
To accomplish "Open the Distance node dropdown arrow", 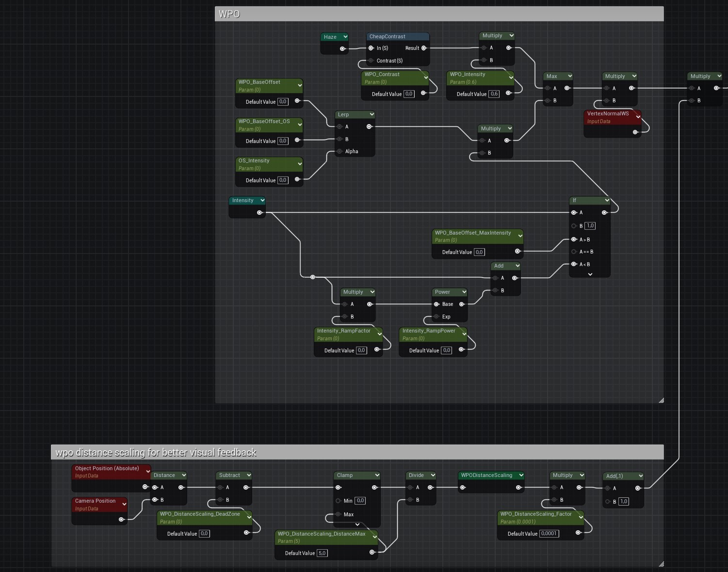I will (183, 475).
